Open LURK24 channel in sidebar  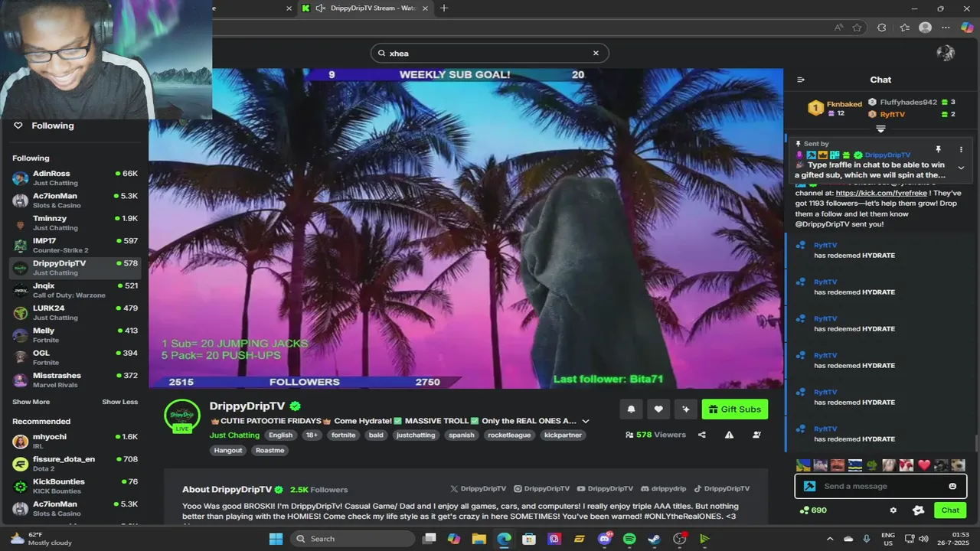[x=74, y=312]
